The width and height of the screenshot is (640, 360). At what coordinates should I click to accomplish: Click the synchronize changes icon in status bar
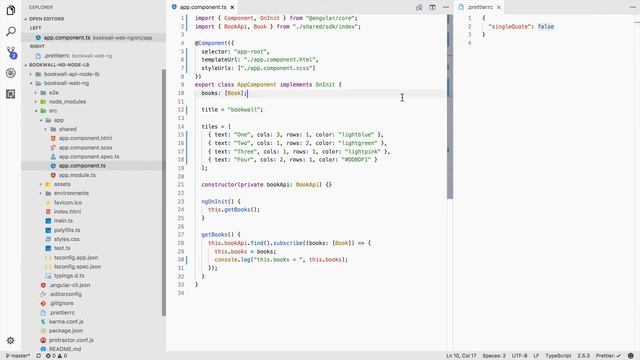(39, 356)
